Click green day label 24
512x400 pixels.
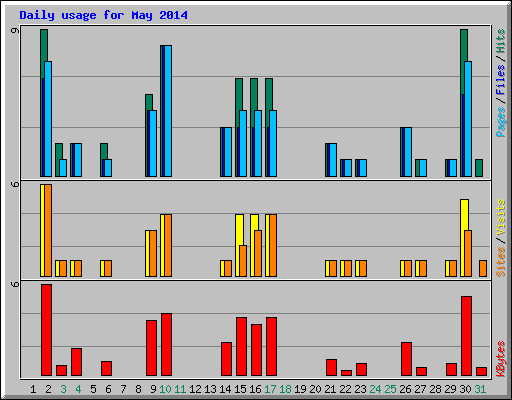[x=375, y=389]
